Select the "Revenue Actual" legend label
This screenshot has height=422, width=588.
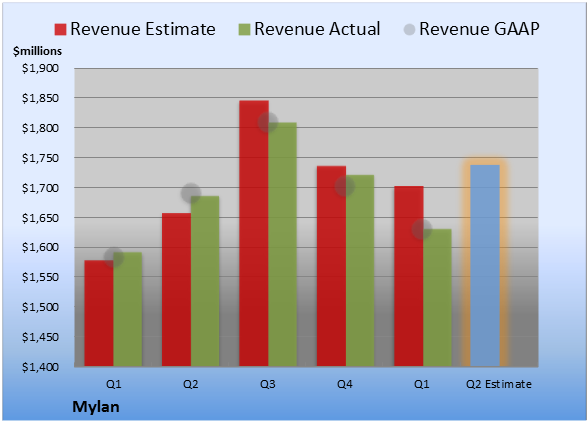pos(317,29)
